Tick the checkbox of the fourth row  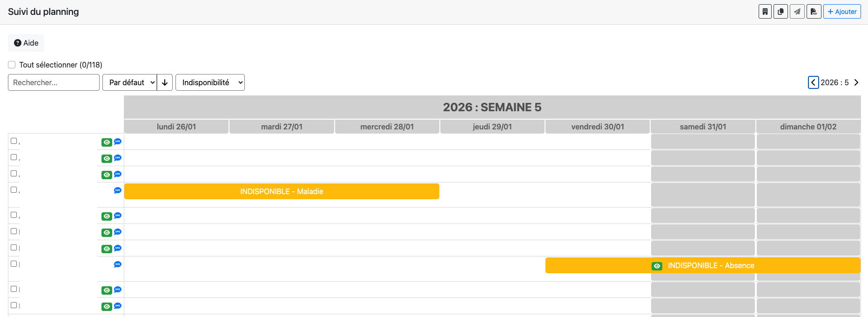(13, 189)
